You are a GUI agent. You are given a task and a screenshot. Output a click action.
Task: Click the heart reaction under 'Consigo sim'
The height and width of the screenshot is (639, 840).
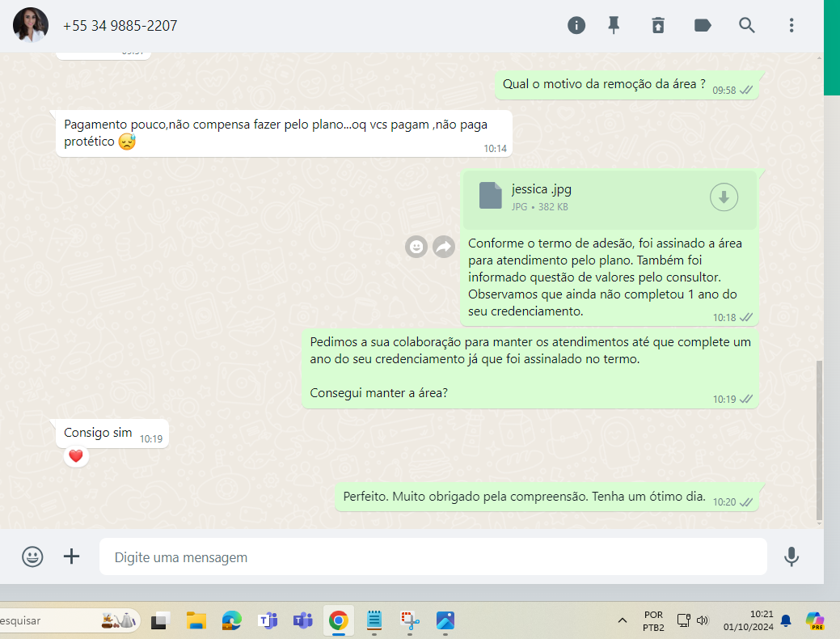76,457
